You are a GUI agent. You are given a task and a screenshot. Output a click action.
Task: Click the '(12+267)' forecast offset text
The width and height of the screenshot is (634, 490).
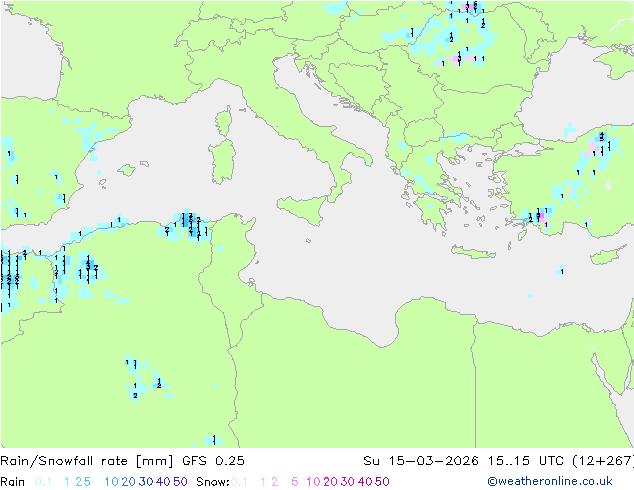click(603, 461)
